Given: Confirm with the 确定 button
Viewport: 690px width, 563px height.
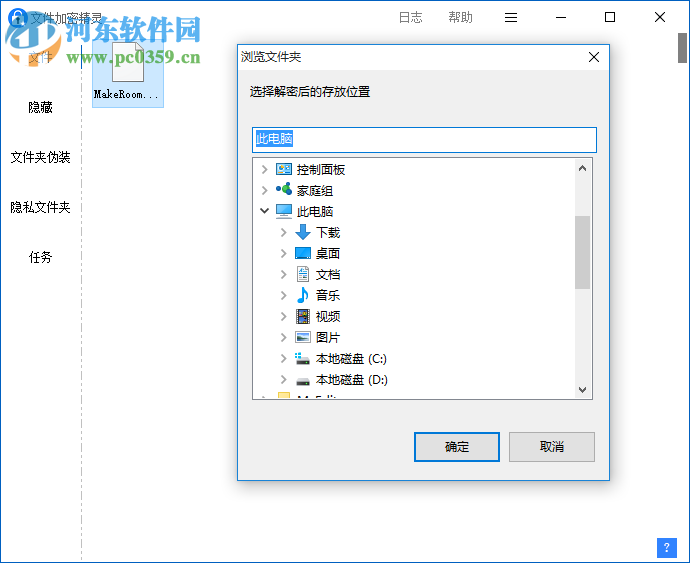Looking at the screenshot, I should [x=457, y=447].
